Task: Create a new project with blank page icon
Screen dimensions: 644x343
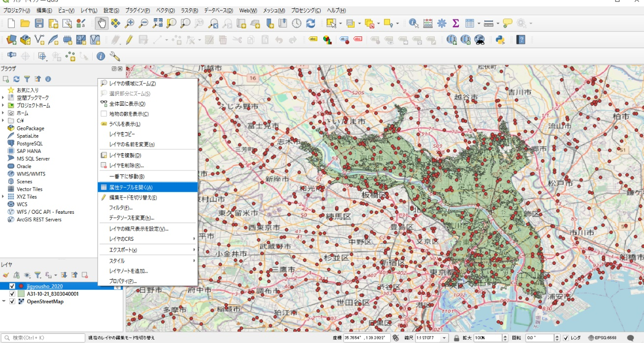Action: pyautogui.click(x=11, y=23)
